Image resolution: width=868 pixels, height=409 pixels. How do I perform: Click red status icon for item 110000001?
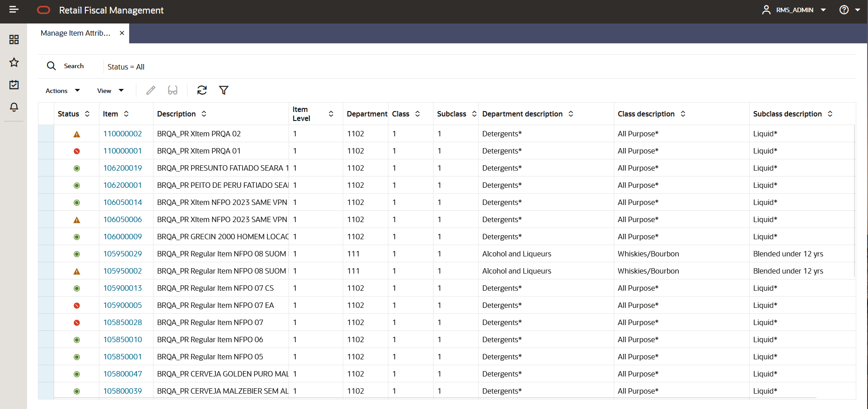pos(77,151)
